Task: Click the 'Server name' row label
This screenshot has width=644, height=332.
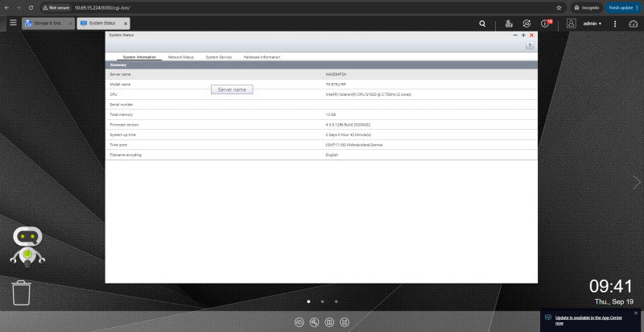Action: point(120,74)
